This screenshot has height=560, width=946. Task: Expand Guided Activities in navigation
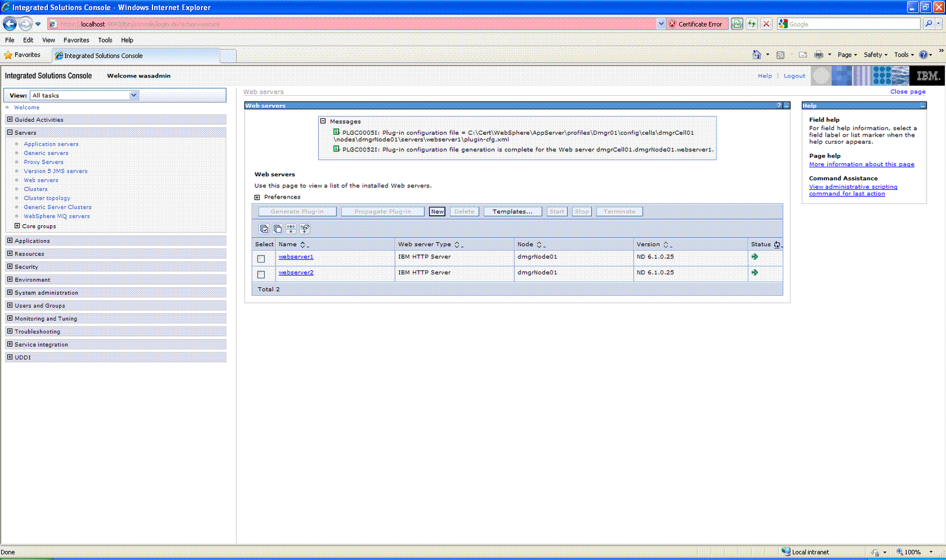coord(9,119)
